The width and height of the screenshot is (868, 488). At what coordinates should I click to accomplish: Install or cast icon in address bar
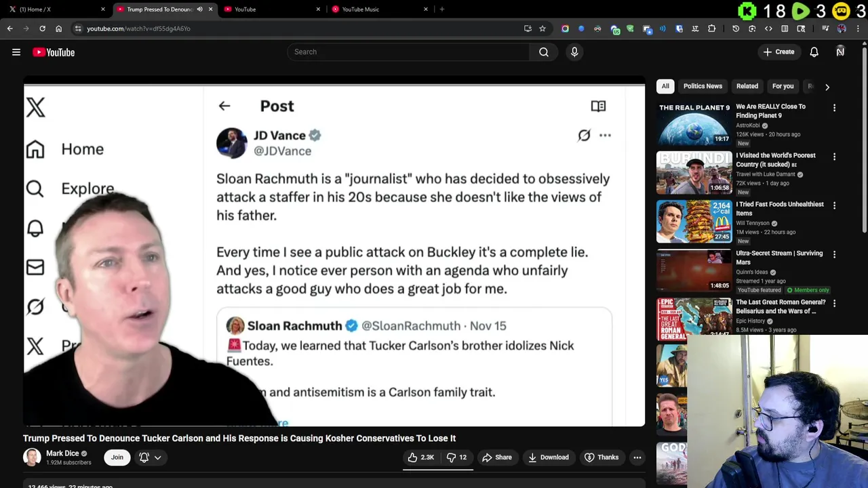(x=528, y=28)
